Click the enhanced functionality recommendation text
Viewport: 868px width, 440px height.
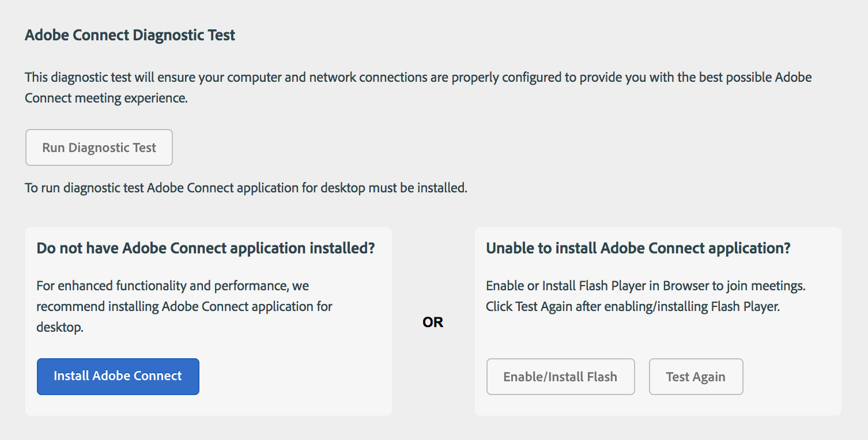click(184, 306)
